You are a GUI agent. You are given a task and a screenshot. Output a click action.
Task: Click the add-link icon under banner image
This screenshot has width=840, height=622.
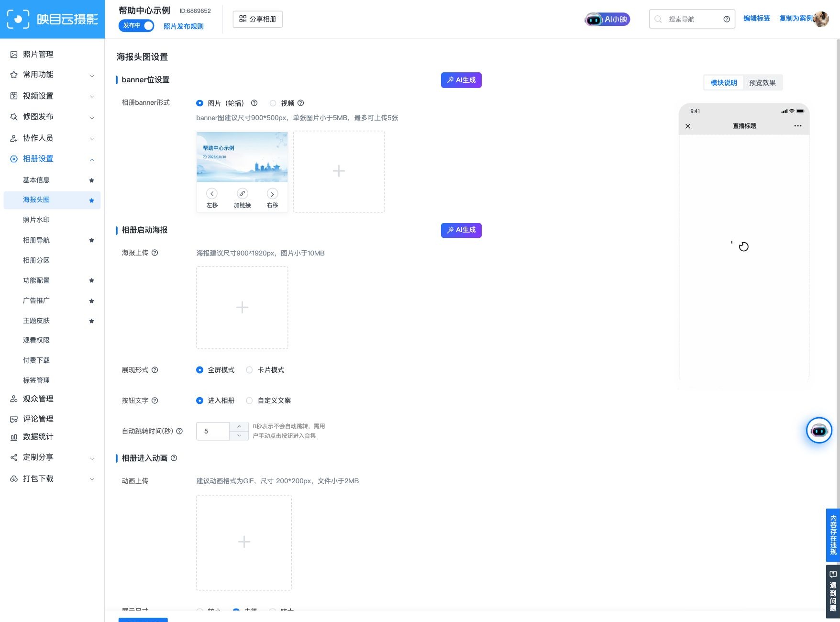[242, 194]
